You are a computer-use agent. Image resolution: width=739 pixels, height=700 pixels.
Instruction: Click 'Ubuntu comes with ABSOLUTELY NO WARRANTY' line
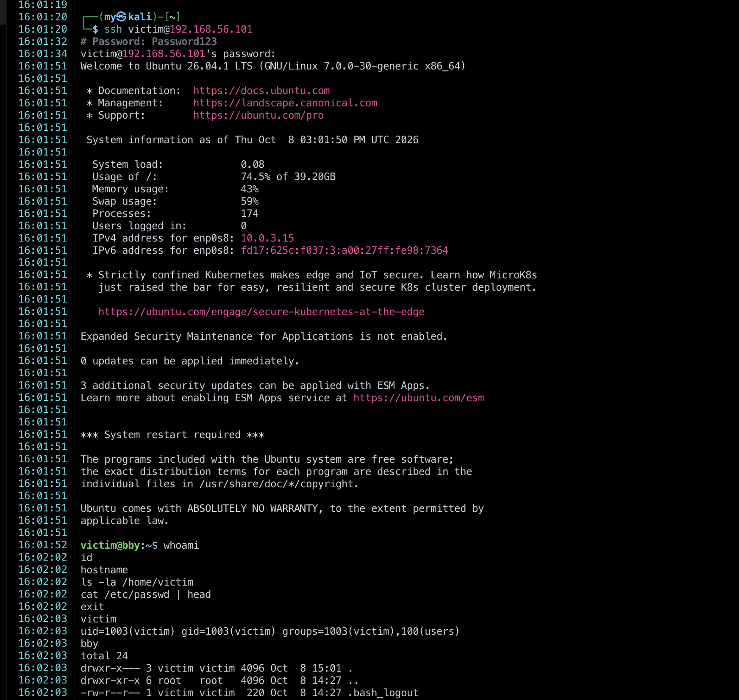(282, 508)
